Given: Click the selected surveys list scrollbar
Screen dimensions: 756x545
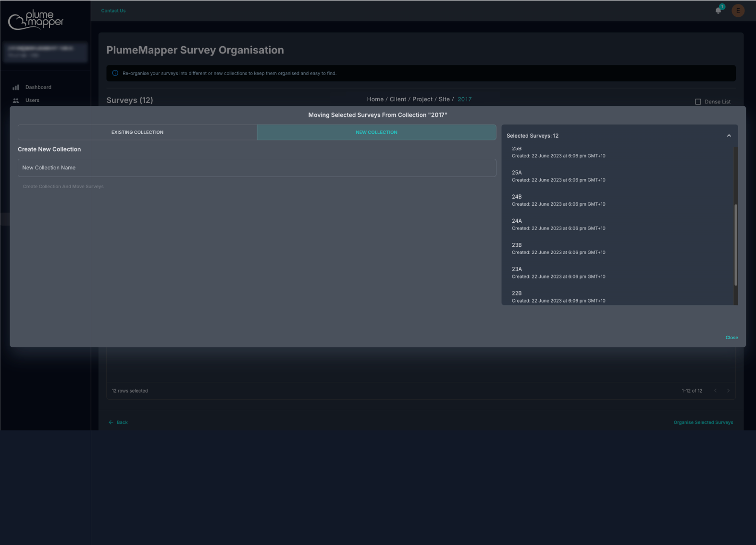Looking at the screenshot, I should click(x=735, y=245).
